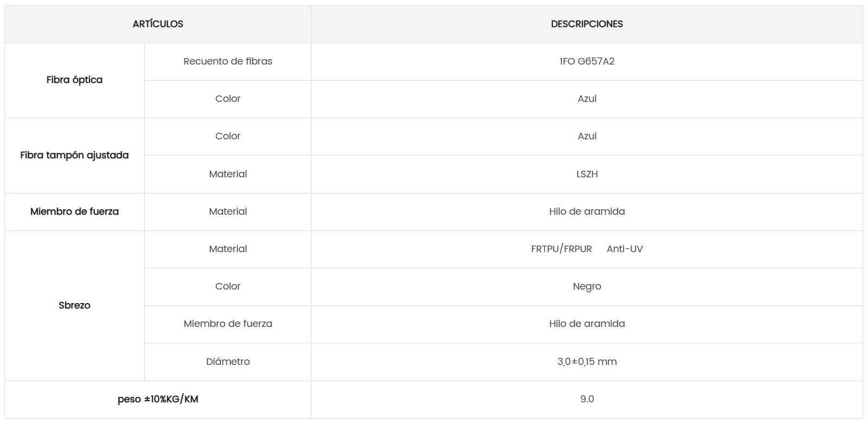Screen dimensions: 868x424
Task: Select the LSZH material value
Action: coord(587,174)
